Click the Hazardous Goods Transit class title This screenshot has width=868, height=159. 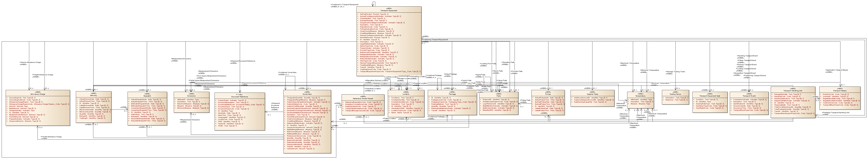[363, 98]
